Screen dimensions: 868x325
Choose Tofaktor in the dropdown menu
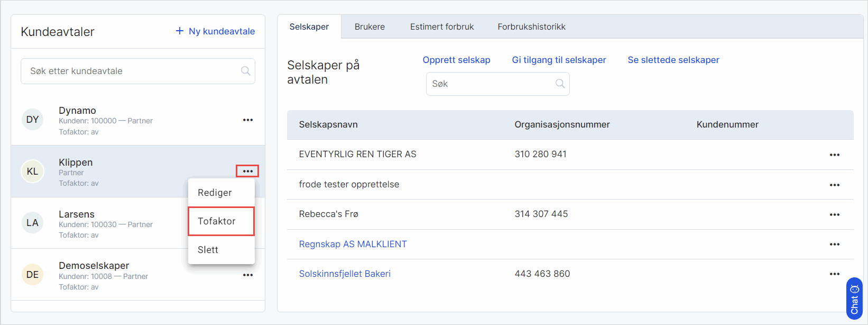tap(217, 221)
